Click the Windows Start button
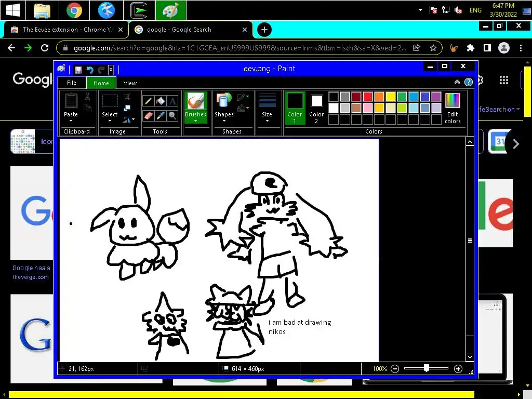Screen dimensions: 532x399 click(13, 10)
